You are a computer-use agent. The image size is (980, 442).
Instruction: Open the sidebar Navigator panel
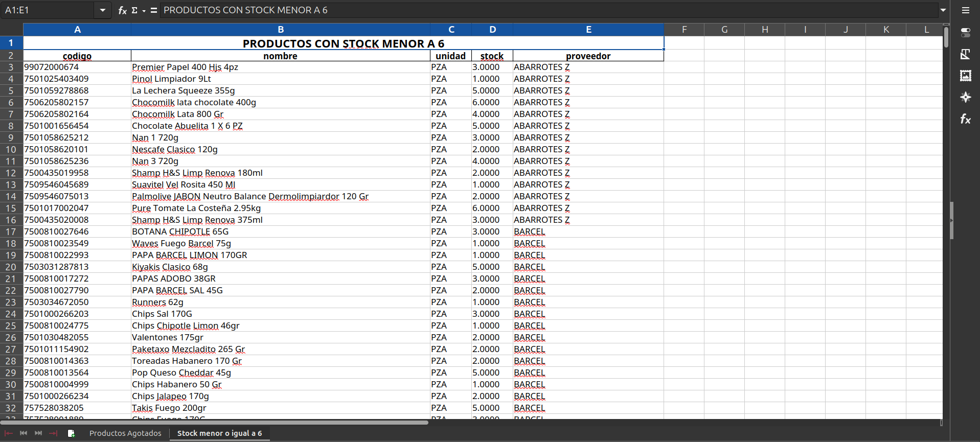[965, 97]
